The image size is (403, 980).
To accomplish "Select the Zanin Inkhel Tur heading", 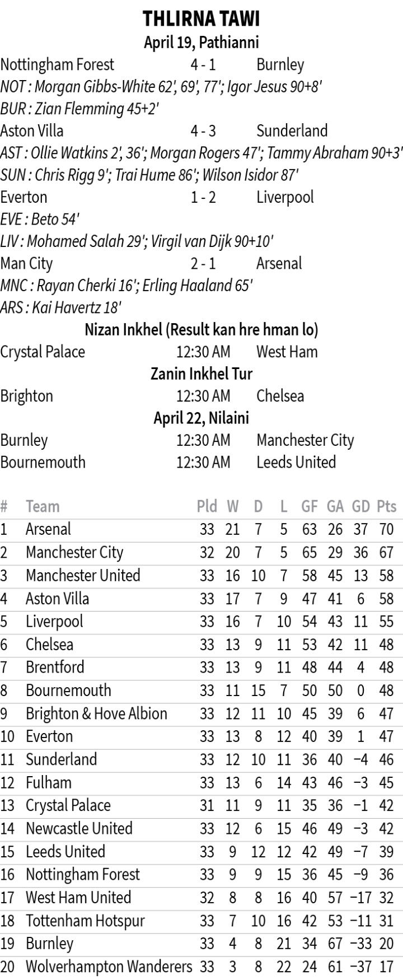I will point(201,374).
